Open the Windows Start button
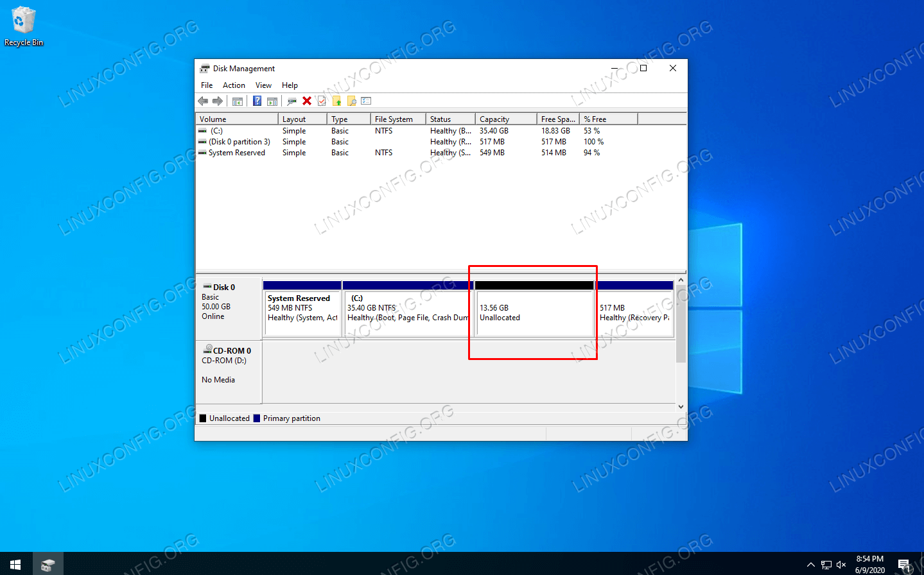The height and width of the screenshot is (575, 924). pos(15,564)
